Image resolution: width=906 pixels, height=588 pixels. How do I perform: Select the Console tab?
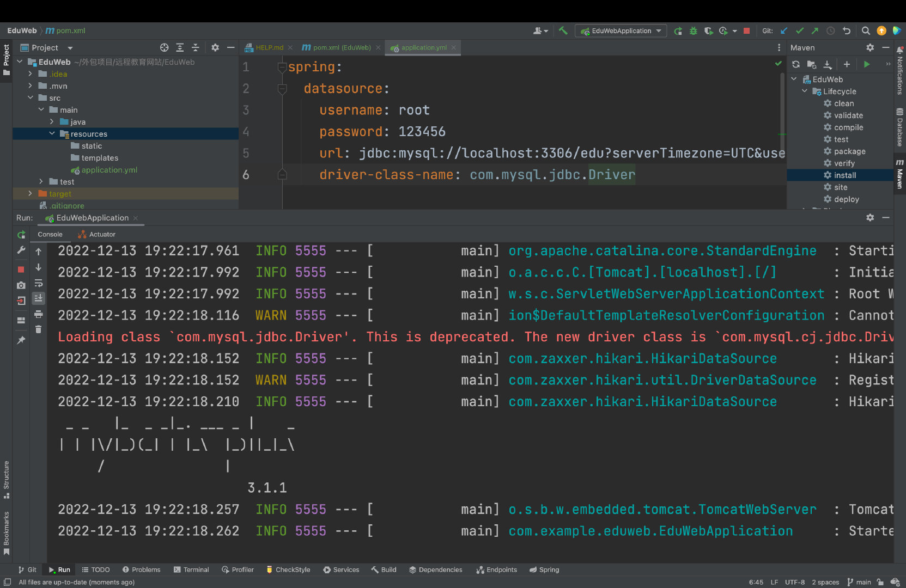pos(50,235)
